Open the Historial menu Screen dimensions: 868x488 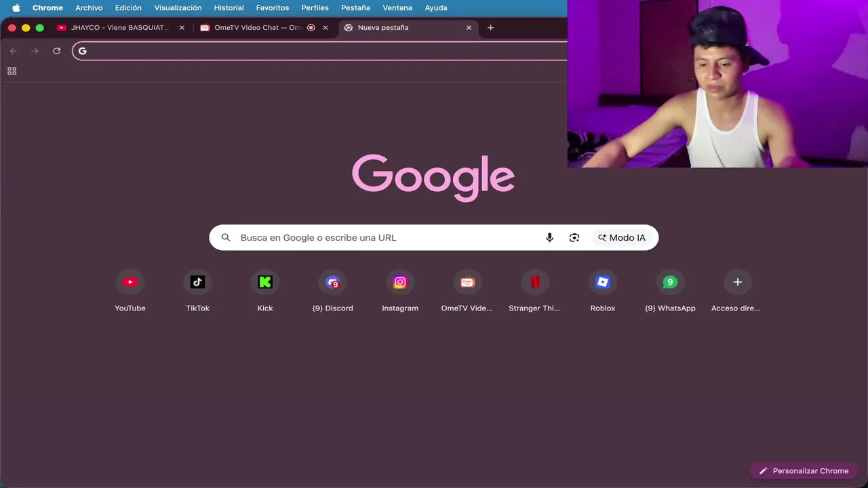coord(229,8)
